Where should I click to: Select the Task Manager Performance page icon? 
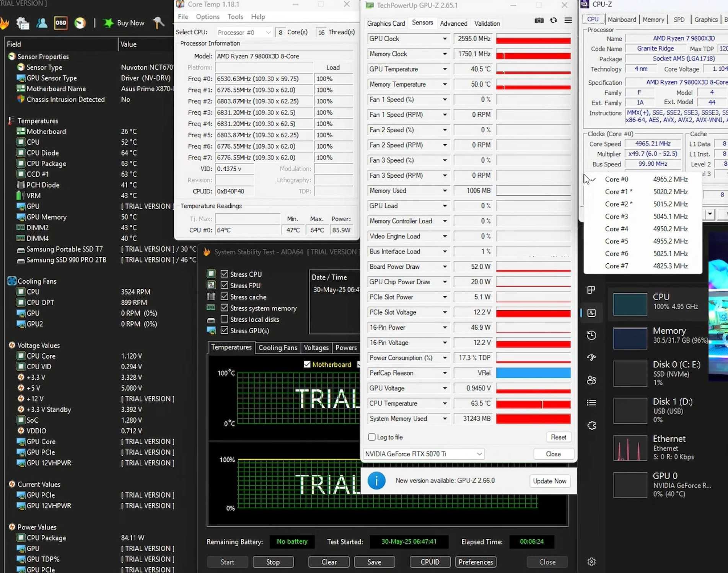(591, 313)
